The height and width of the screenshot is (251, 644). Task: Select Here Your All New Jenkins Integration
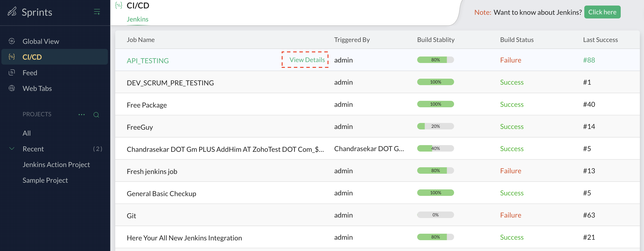click(184, 238)
